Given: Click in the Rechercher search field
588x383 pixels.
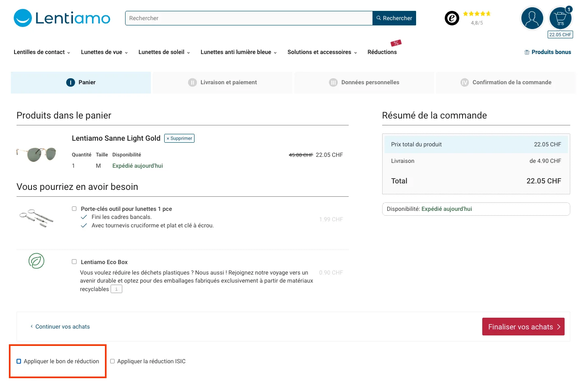Looking at the screenshot, I should click(x=249, y=18).
